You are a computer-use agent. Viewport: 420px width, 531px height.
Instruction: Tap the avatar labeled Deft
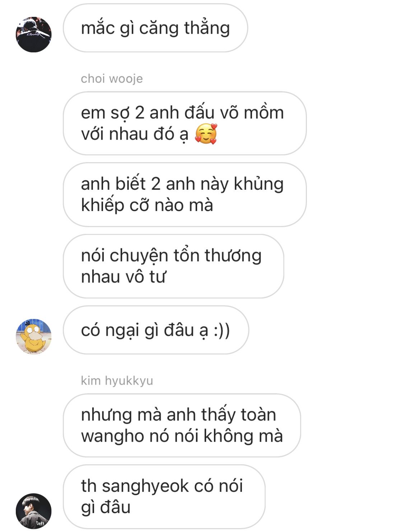pyautogui.click(x=34, y=511)
